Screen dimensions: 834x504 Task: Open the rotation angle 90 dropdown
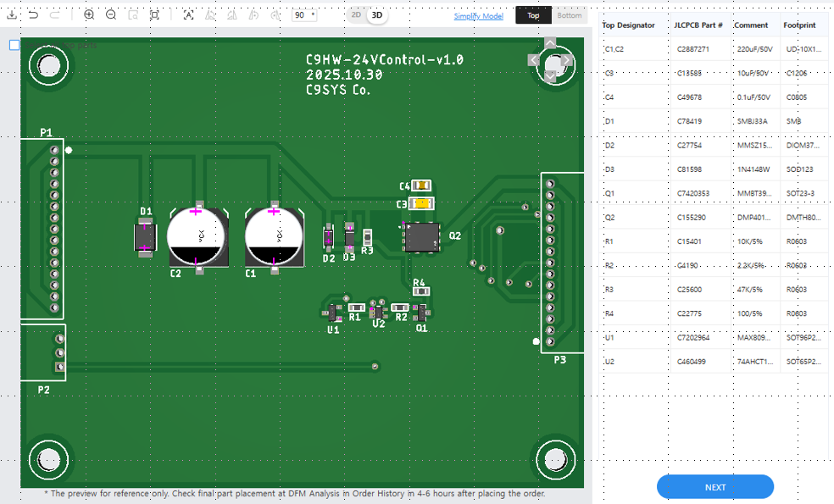304,15
